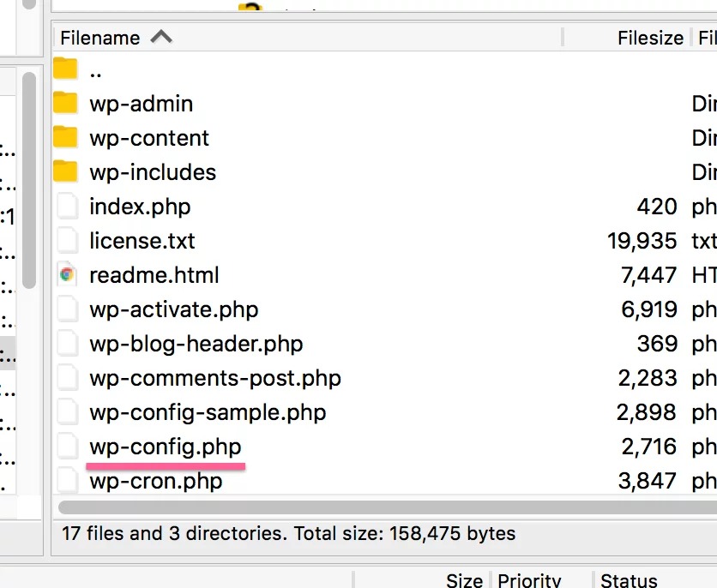Image resolution: width=717 pixels, height=588 pixels.
Task: Select the wp-config.php filename
Action: click(x=165, y=447)
